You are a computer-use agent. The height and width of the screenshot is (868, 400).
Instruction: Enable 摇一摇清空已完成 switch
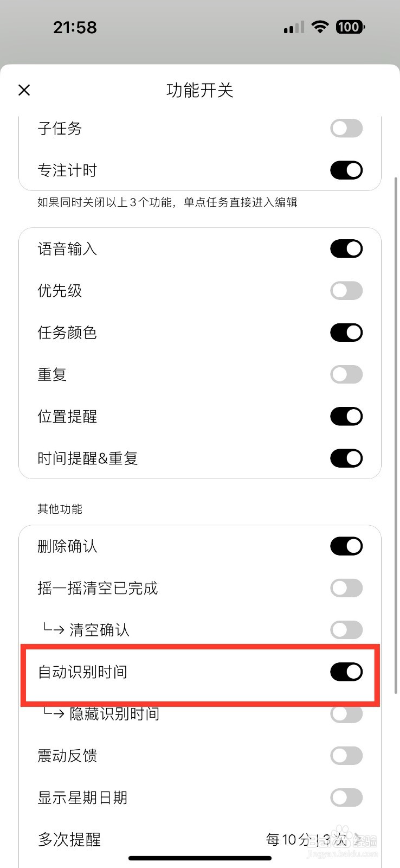[346, 588]
